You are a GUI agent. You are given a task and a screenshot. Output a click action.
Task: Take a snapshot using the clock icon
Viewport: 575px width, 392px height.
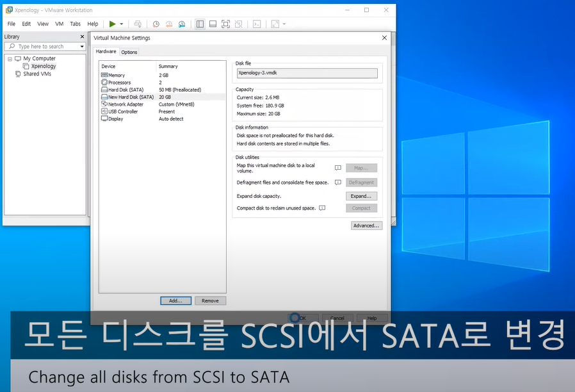coord(156,24)
